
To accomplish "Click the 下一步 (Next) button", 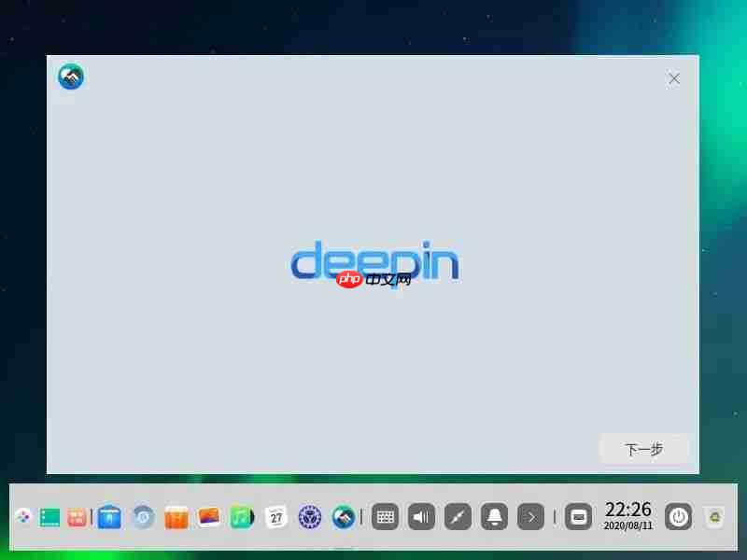I will click(x=643, y=449).
